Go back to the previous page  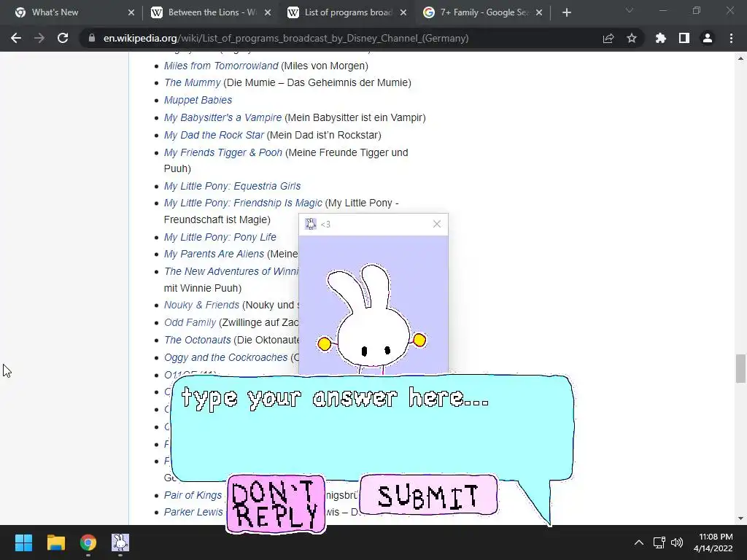click(16, 38)
